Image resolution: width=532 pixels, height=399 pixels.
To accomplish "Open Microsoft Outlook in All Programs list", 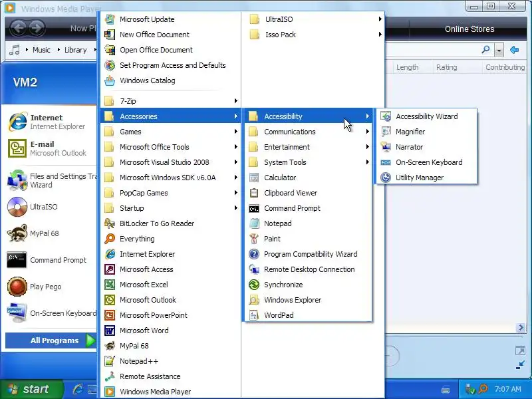I will tap(171, 300).
